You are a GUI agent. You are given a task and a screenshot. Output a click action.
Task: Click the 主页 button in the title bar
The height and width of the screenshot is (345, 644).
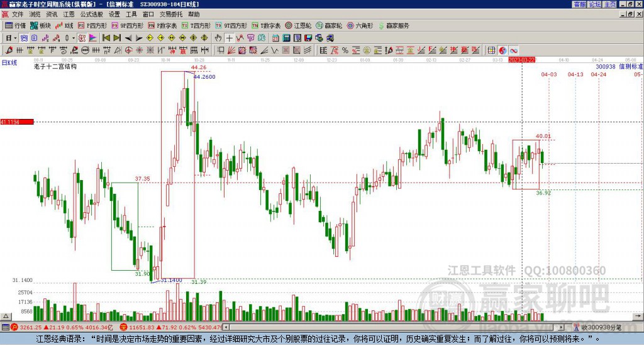[x=610, y=4]
